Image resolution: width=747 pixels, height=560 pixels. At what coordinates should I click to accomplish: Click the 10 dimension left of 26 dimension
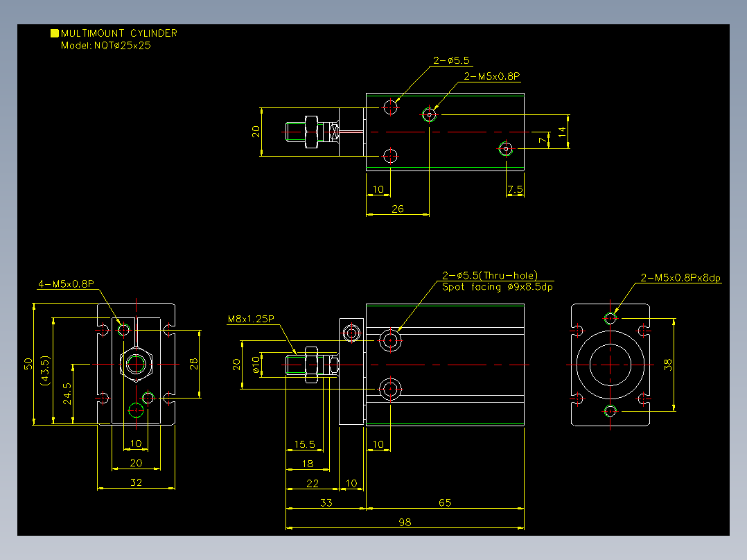[x=378, y=189]
